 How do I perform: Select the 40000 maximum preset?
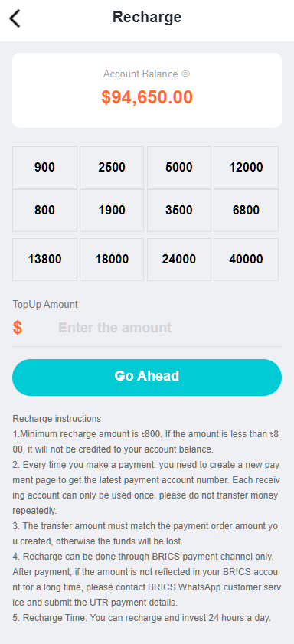click(246, 260)
